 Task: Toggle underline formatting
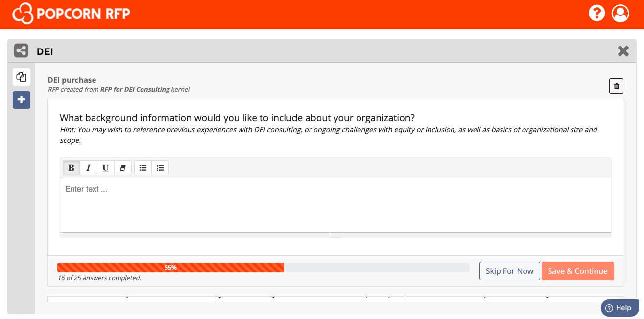pos(106,168)
